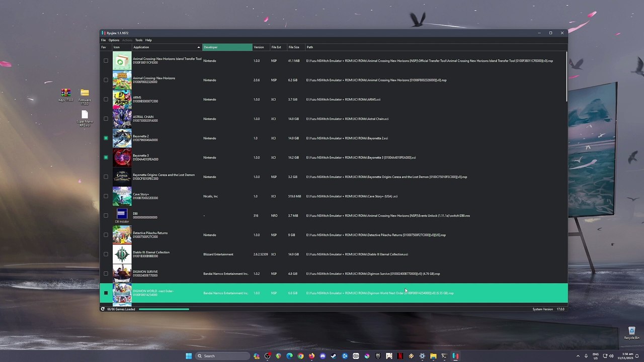Unfavorite Bayonetta 2 via its checkbox
This screenshot has width=644, height=362.
[x=106, y=138]
